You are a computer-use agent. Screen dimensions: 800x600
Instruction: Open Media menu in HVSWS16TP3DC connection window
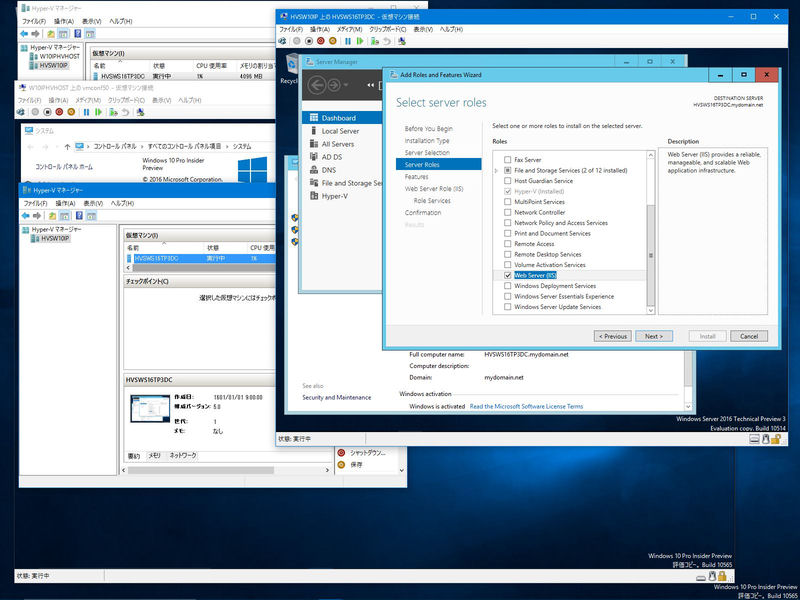pos(350,30)
